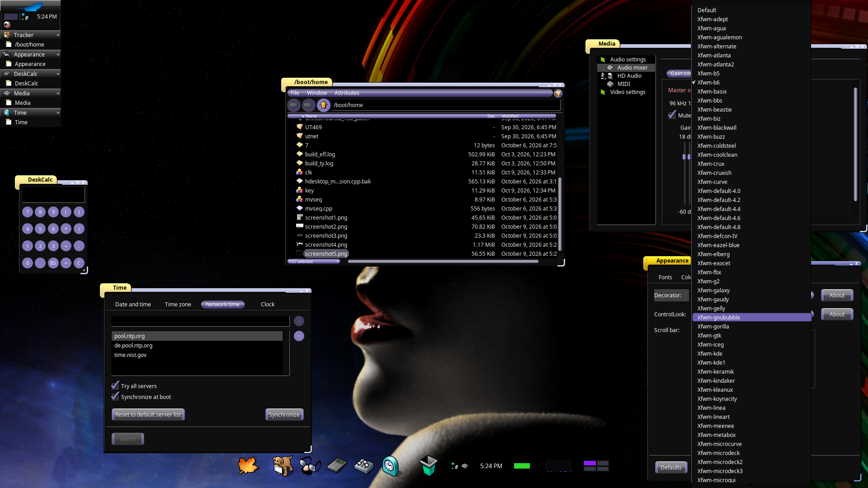Open File menu in Tracker window
This screenshot has width=868, height=488.
pyautogui.click(x=295, y=93)
